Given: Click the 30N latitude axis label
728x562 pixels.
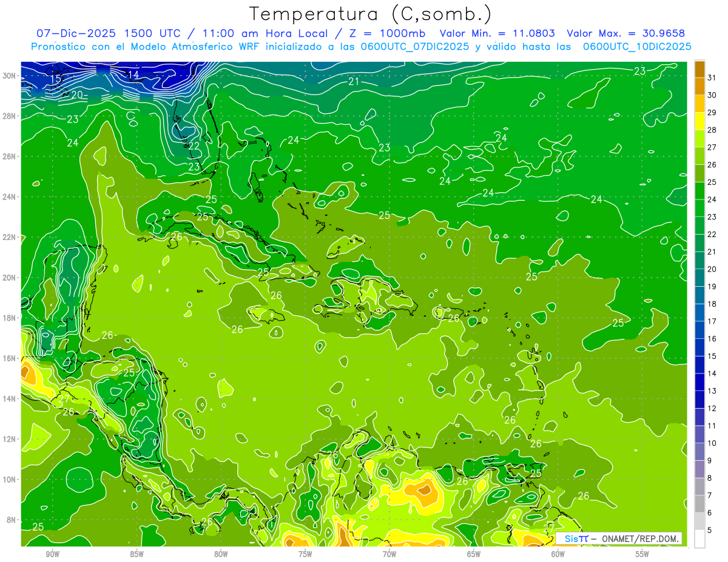Looking at the screenshot, I should click(x=10, y=76).
